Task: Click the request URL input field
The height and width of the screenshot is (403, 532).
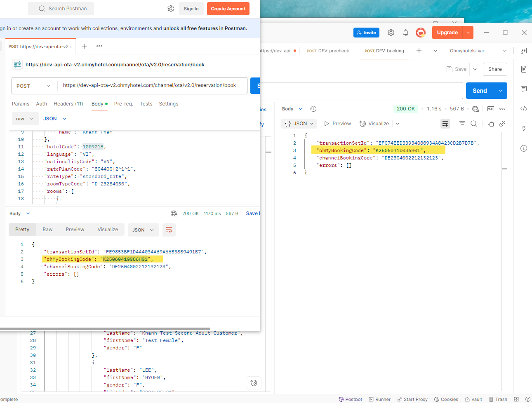Action: coord(149,85)
